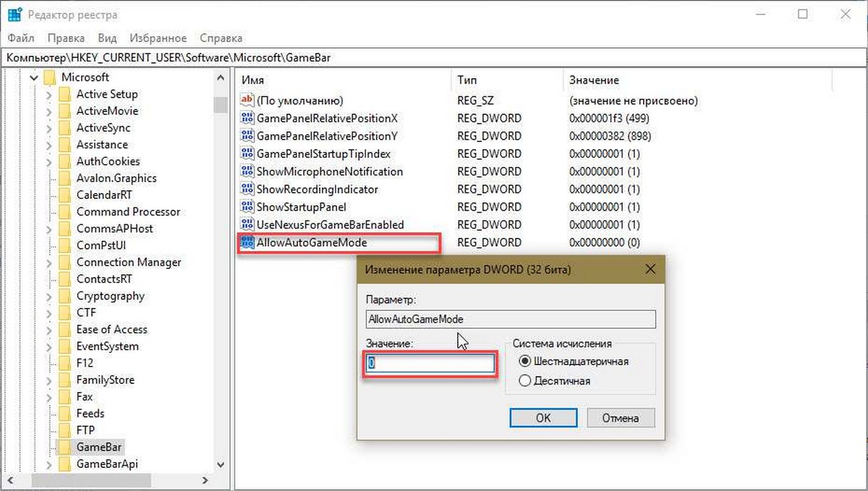Collapse the Microsoft tree node
Image resolution: width=868 pixels, height=491 pixels.
point(33,77)
